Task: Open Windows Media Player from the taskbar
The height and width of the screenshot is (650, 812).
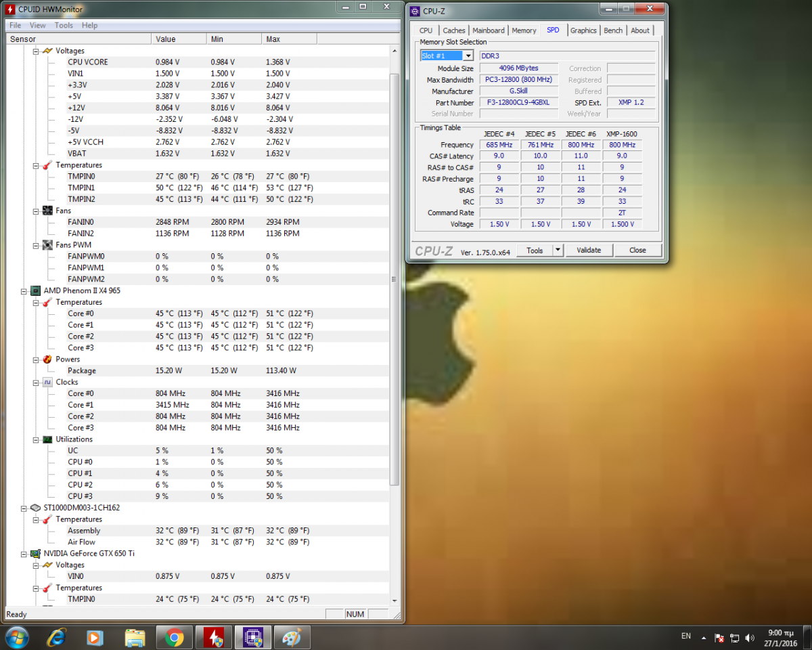Action: click(x=95, y=637)
